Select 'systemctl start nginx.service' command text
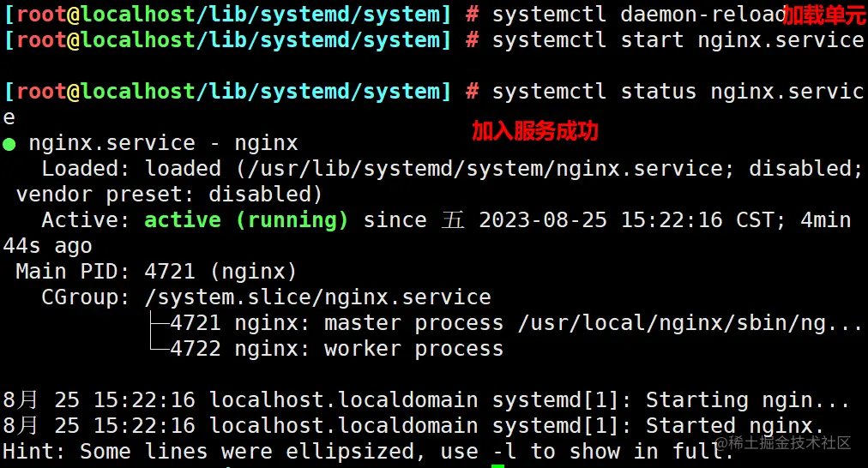Image resolution: width=868 pixels, height=468 pixels. (x=678, y=40)
